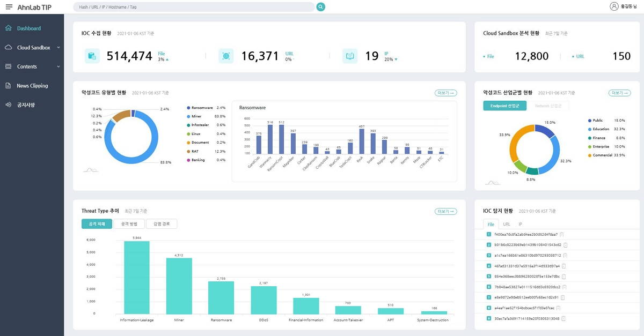Click the News Clipping document icon
This screenshot has height=336, width=644.
(x=9, y=86)
